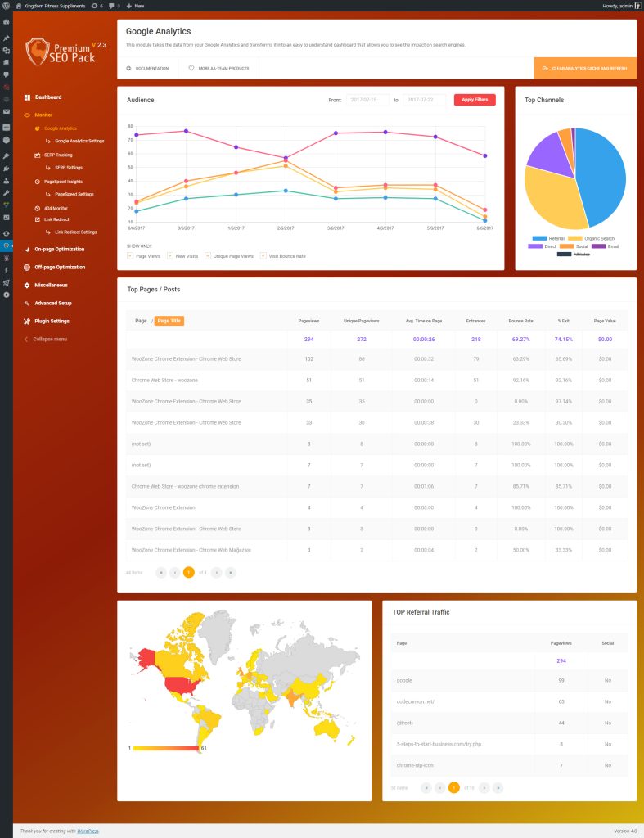This screenshot has height=838, width=644.
Task: Click the 404 Monitor icon
Action: pyautogui.click(x=38, y=209)
